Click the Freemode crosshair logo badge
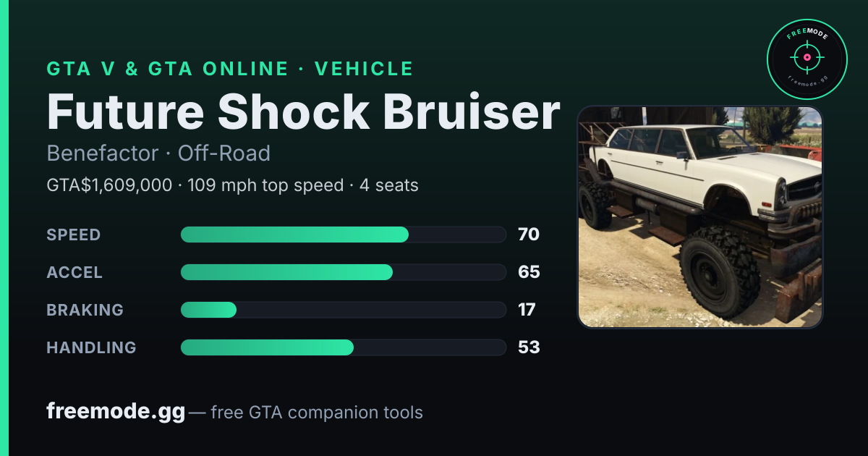 click(807, 57)
